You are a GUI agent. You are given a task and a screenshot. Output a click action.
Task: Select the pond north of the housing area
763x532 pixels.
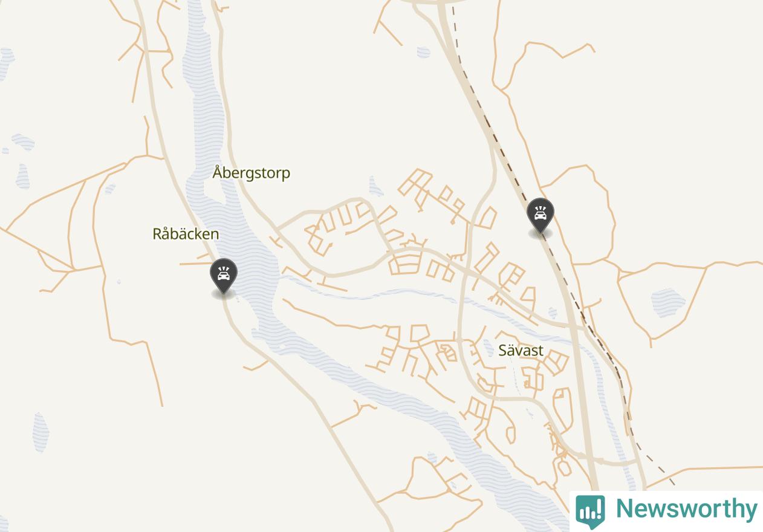[375, 187]
